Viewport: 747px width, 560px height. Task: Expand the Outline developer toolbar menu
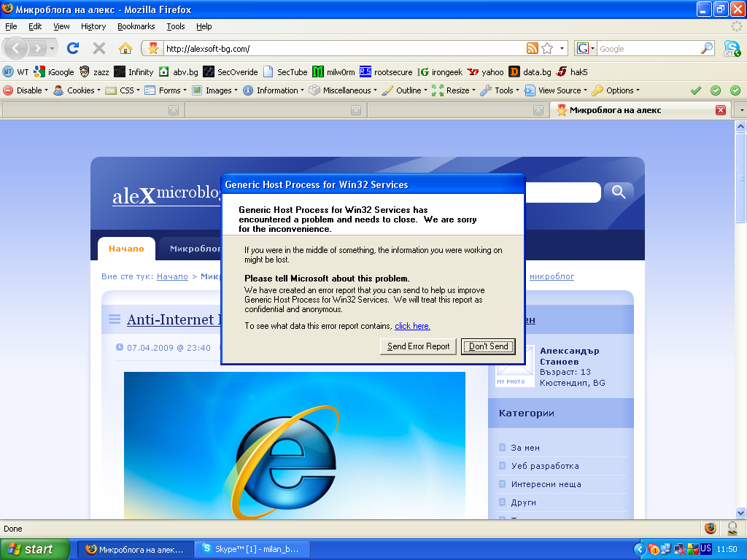(404, 90)
